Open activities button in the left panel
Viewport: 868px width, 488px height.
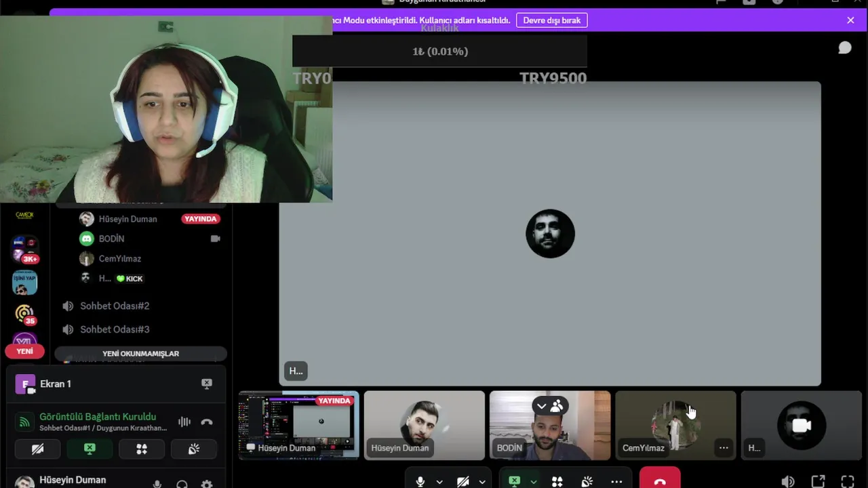tap(142, 449)
